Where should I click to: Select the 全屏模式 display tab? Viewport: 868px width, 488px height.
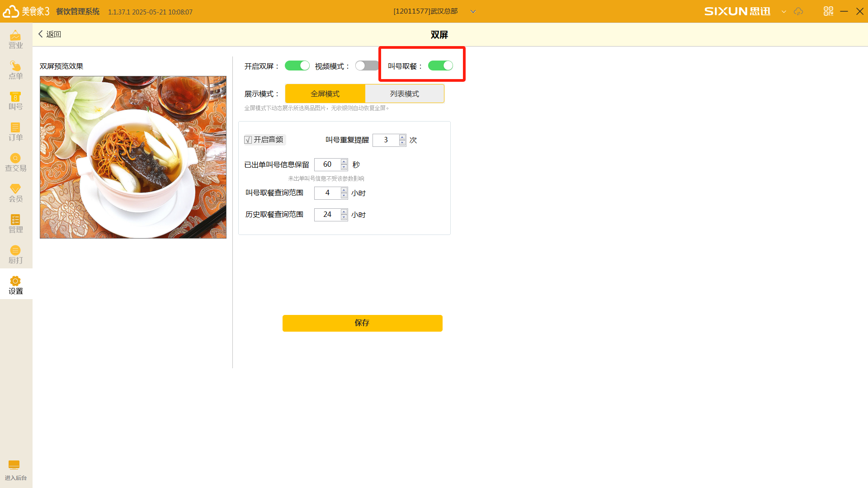[x=325, y=94]
